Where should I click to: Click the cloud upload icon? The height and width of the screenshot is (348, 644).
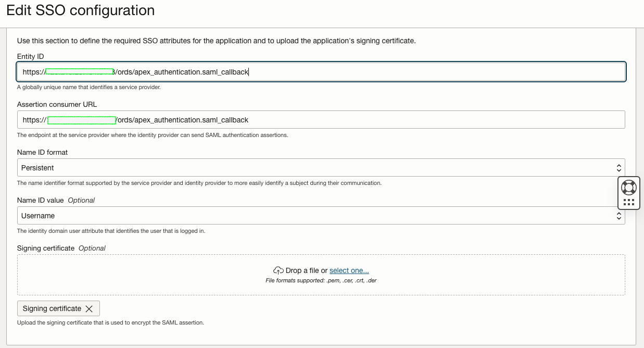pyautogui.click(x=279, y=270)
